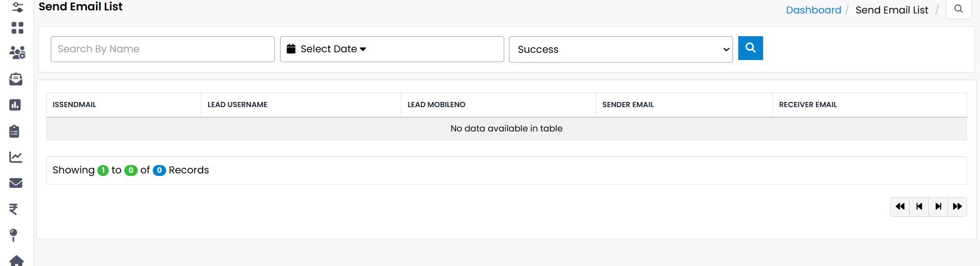Expand the Success status dropdown

click(x=620, y=50)
